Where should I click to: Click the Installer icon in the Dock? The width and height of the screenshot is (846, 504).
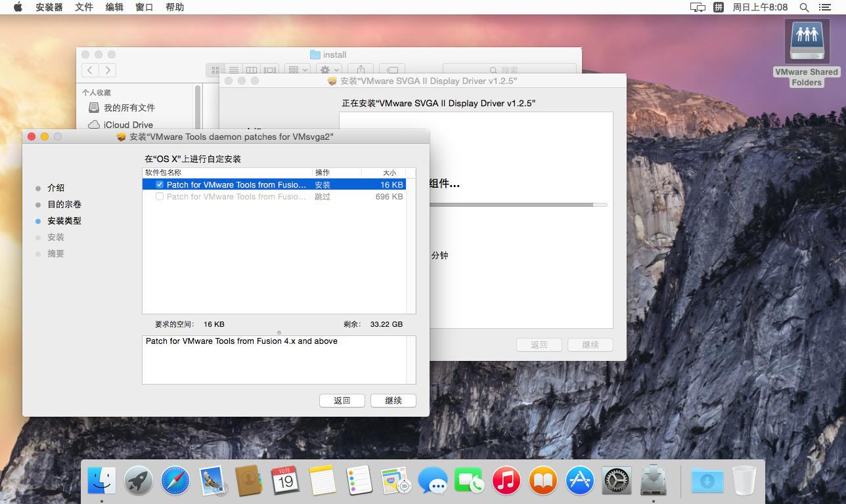tap(654, 481)
